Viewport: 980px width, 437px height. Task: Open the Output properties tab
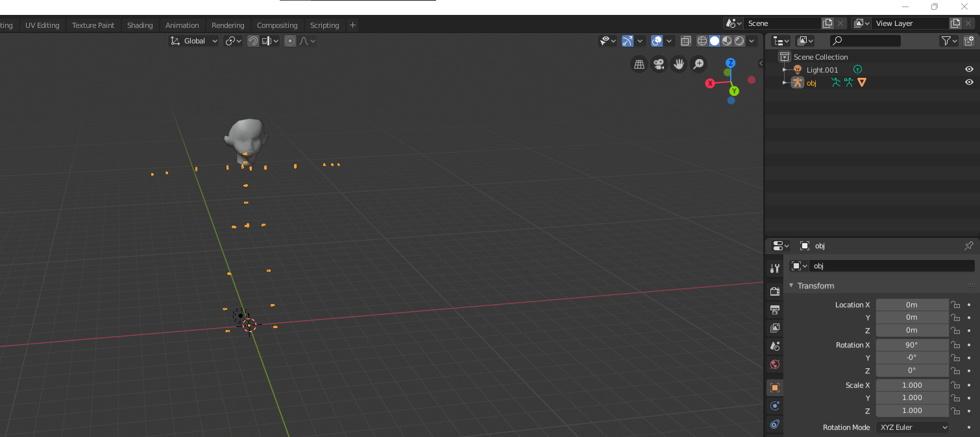point(774,309)
